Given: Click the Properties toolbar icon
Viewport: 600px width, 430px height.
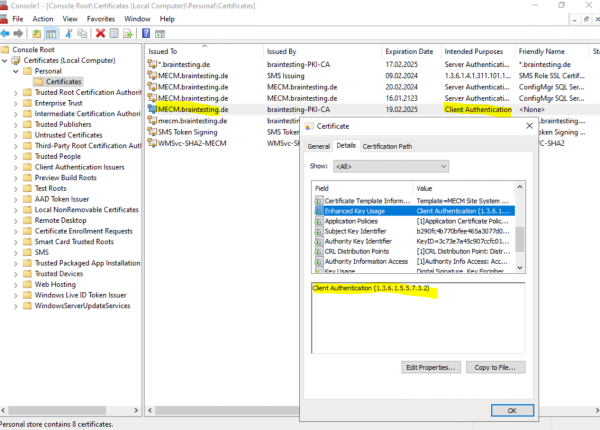Looking at the screenshot, I should [114, 34].
